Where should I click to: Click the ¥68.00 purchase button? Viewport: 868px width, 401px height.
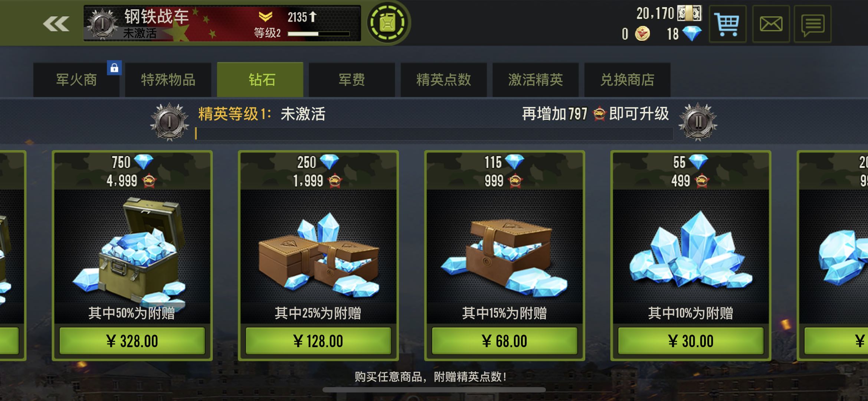[505, 341]
